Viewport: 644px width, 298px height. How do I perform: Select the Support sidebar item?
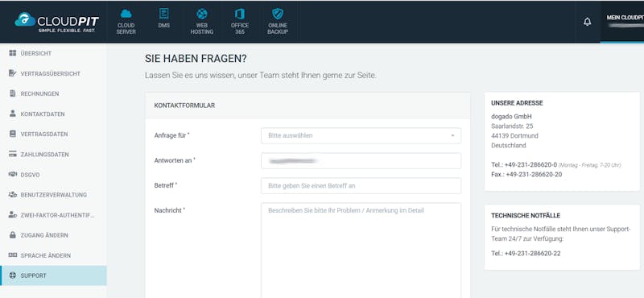coord(53,275)
